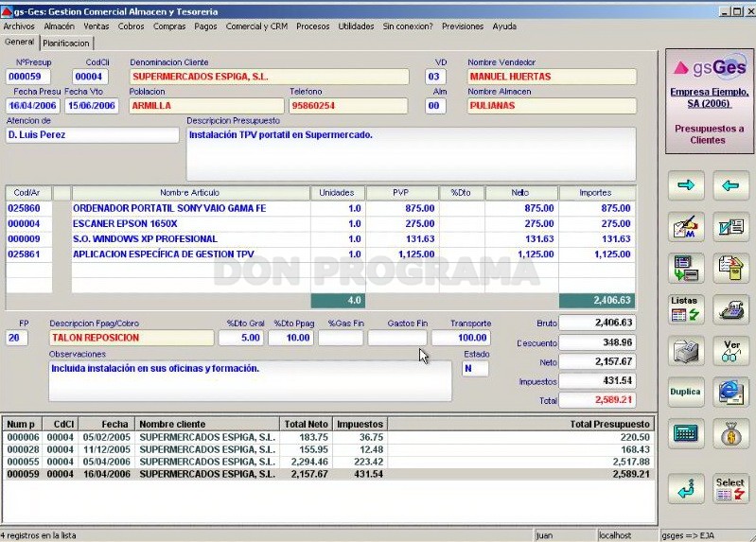The width and height of the screenshot is (756, 542).
Task: Open the Compras menu
Action: click(169, 26)
